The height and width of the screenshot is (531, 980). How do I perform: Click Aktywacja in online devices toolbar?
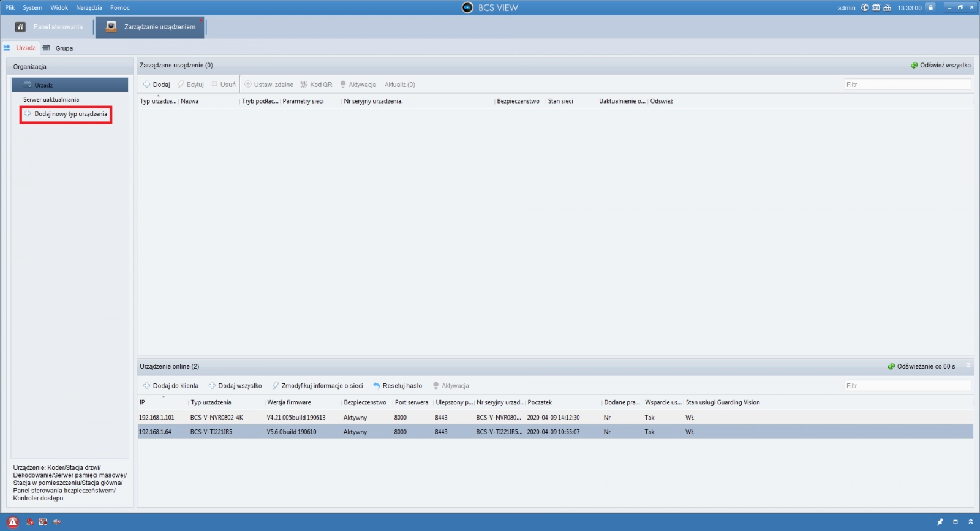(451, 386)
